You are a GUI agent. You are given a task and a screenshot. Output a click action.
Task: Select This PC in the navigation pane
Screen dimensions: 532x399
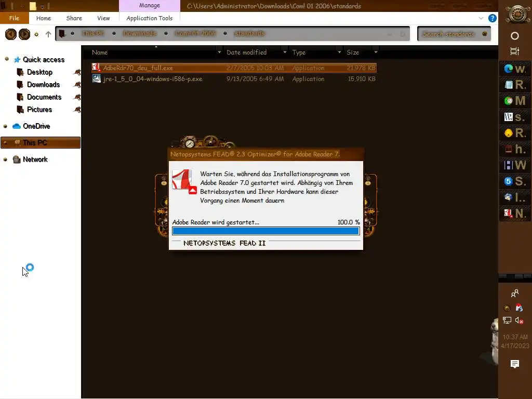coord(41,143)
